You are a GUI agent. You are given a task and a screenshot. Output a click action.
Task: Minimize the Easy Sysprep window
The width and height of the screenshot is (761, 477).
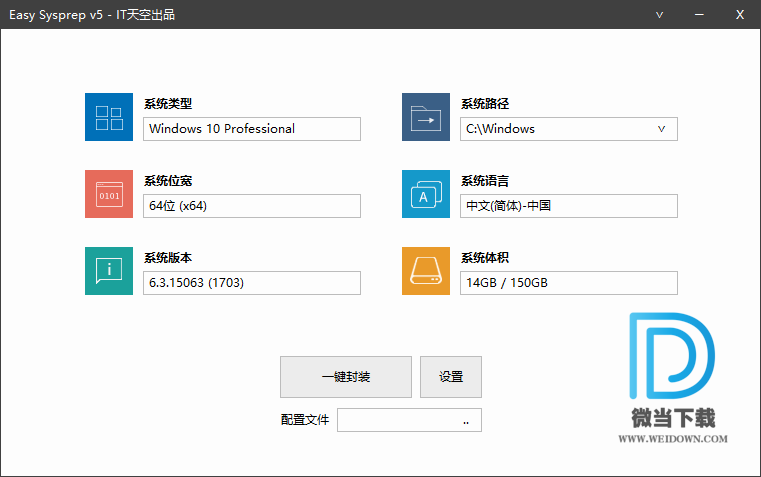[x=699, y=15]
